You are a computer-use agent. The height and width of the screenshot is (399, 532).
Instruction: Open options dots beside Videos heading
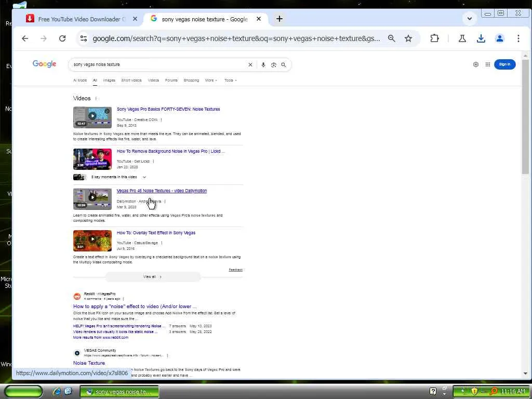(x=96, y=98)
